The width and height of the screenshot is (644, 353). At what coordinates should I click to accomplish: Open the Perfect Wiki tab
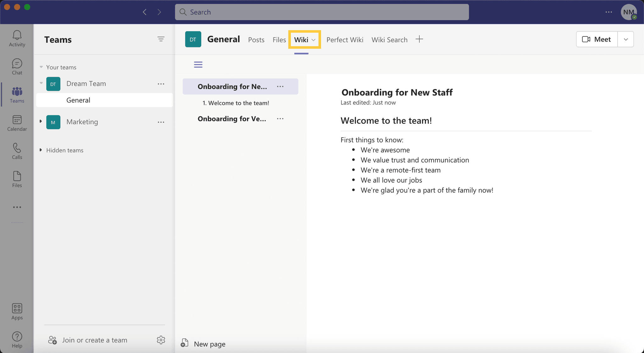click(345, 40)
